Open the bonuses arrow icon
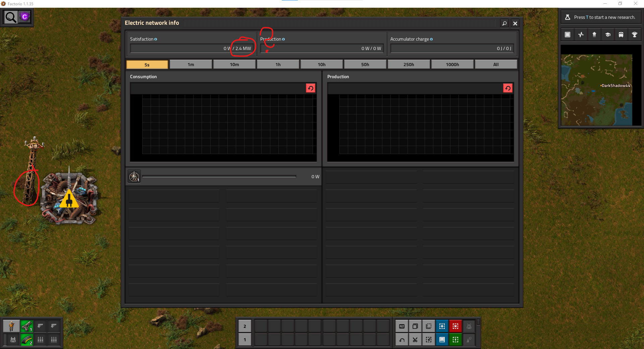The height and width of the screenshot is (349, 644). (x=594, y=35)
